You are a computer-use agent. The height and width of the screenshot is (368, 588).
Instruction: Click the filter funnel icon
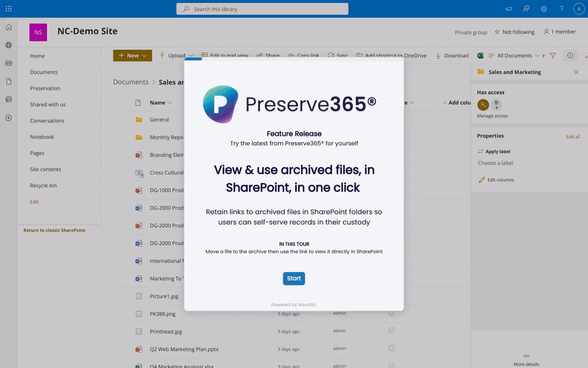(x=552, y=55)
